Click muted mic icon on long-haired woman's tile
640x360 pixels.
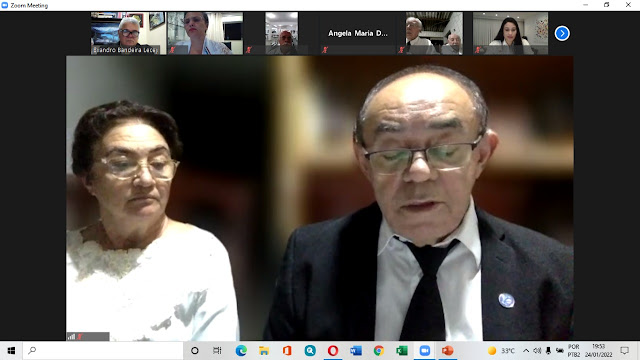(478, 50)
